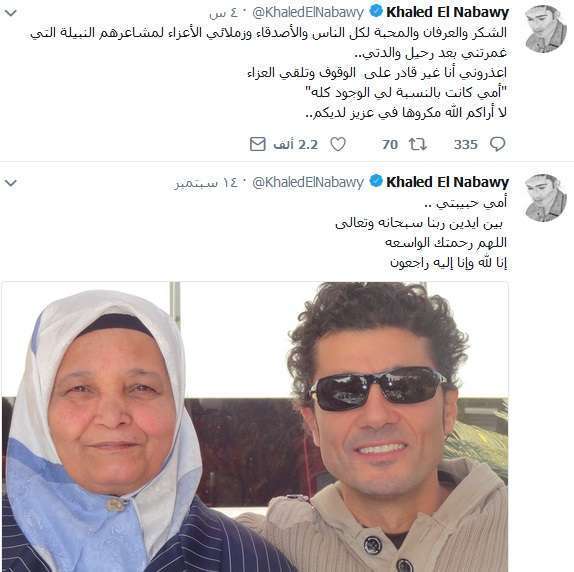Click the reply icon beside 335
This screenshot has width=574, height=572.
(498, 144)
